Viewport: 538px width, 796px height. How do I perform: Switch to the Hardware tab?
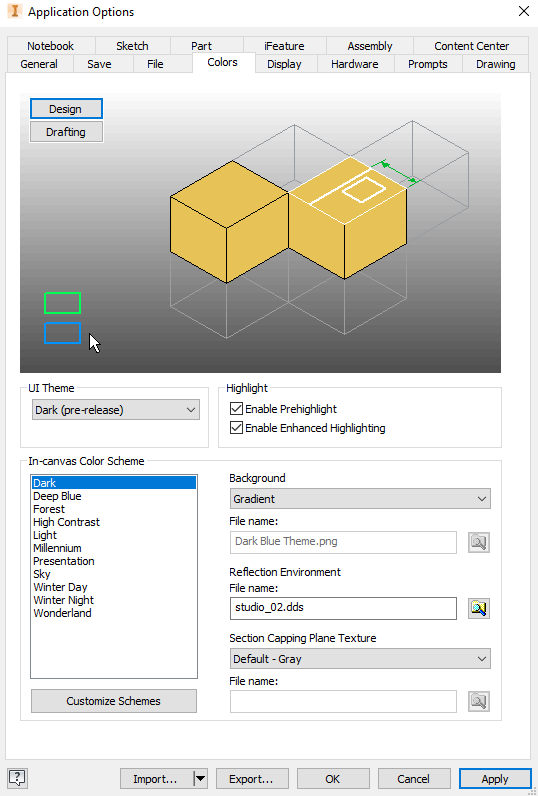pyautogui.click(x=355, y=64)
